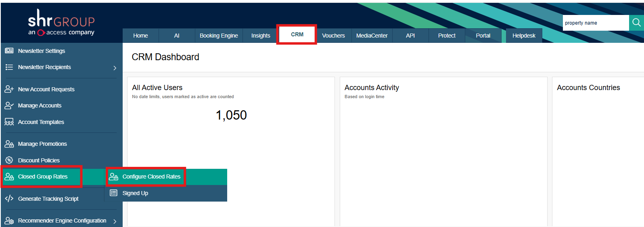Image resolution: width=644 pixels, height=227 pixels.
Task: Switch to the Booking Engine tab
Action: point(219,36)
